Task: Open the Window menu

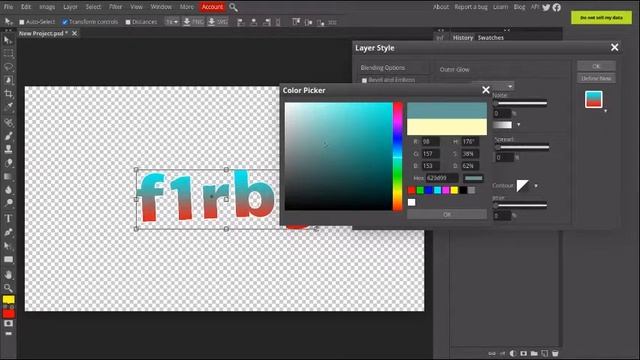Action: pos(161,7)
